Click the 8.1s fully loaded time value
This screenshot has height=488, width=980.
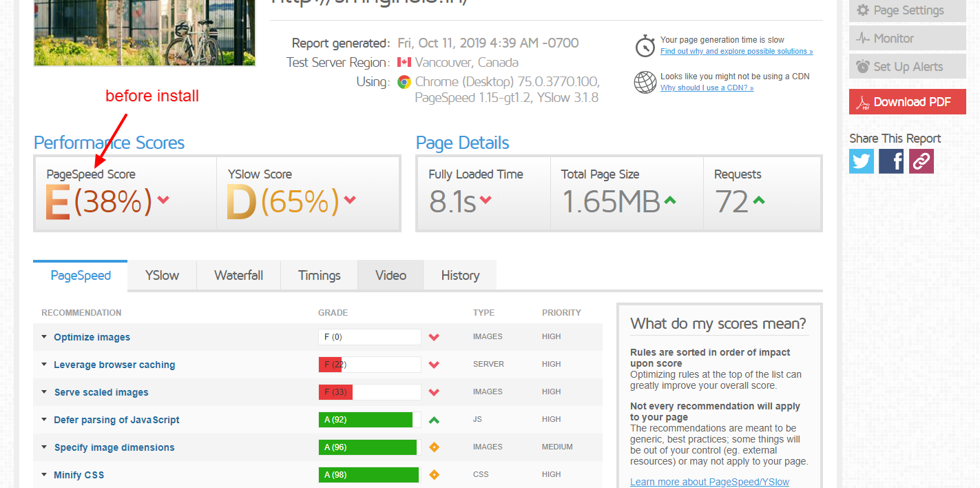point(452,201)
